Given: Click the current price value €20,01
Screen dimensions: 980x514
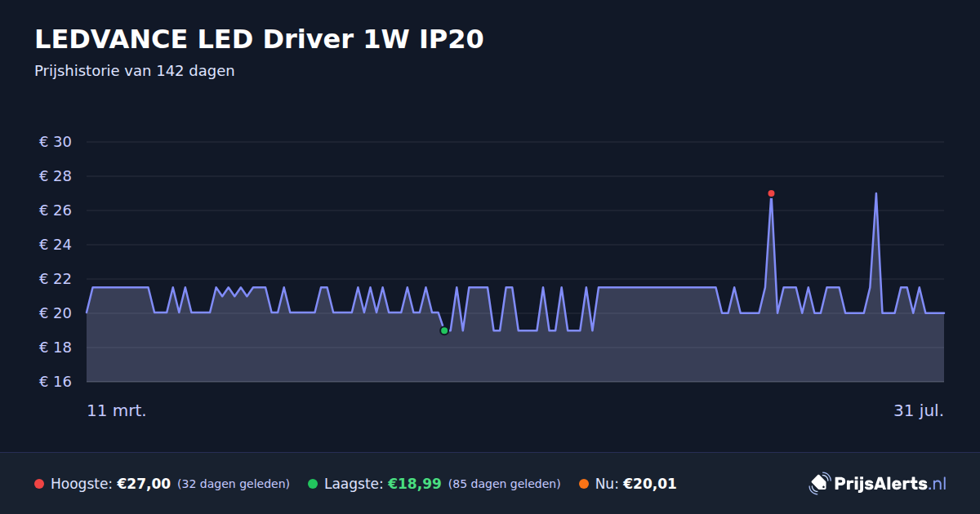Looking at the screenshot, I should 650,484.
